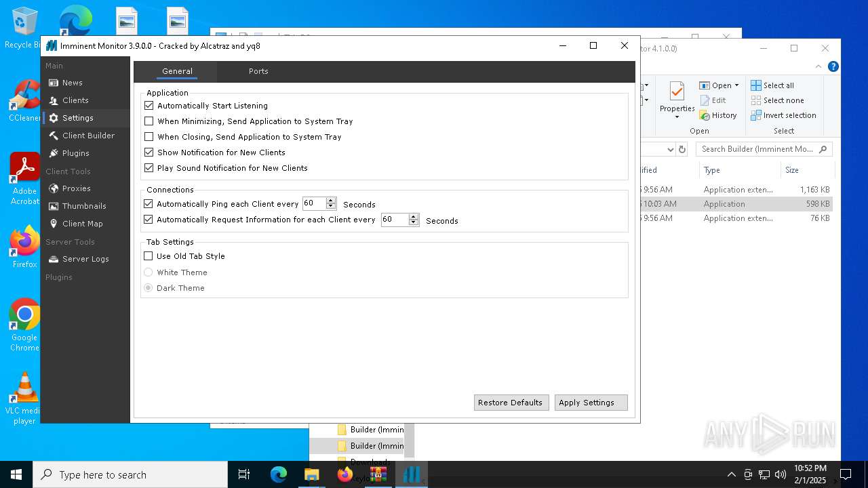Image resolution: width=868 pixels, height=488 pixels.
Task: Open File Explorer from taskbar
Action: 311,474
